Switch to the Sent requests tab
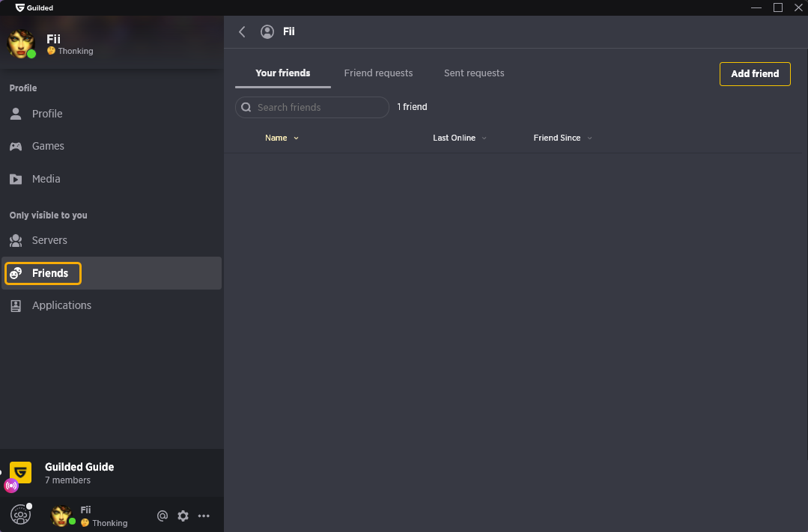 474,73
